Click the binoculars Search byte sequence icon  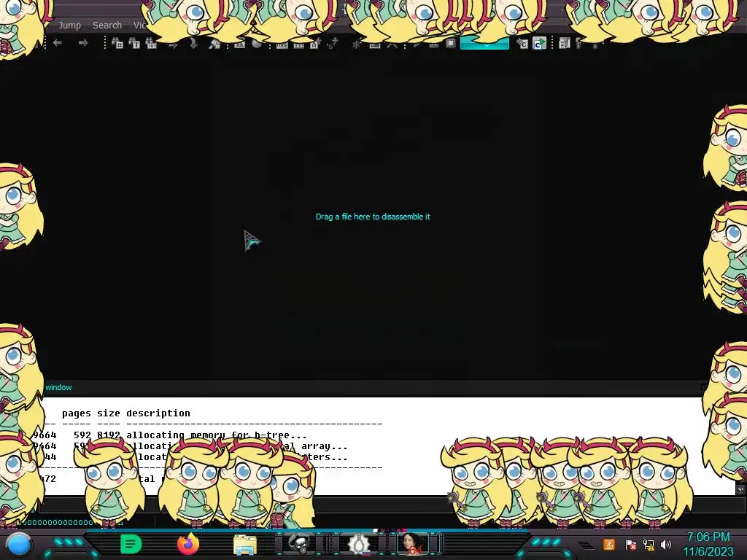coord(152,43)
